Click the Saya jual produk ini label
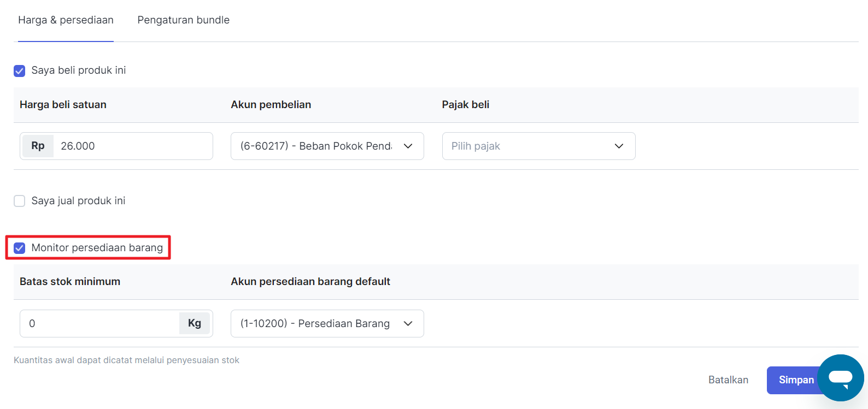This screenshot has height=409, width=868. [78, 201]
